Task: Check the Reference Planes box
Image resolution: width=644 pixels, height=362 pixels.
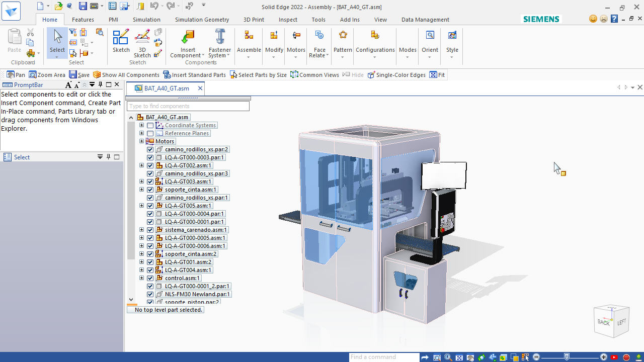Action: tap(150, 133)
